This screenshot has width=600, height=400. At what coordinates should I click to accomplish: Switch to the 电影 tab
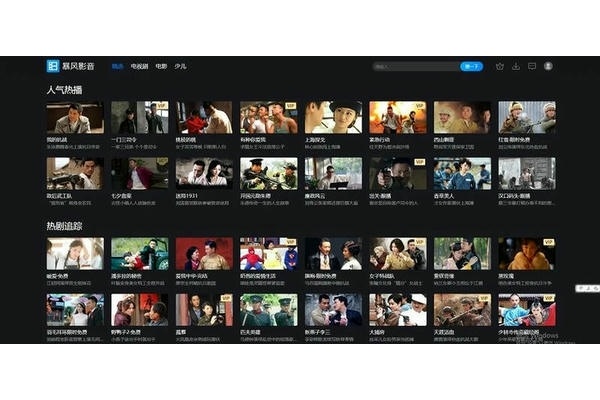[161, 66]
